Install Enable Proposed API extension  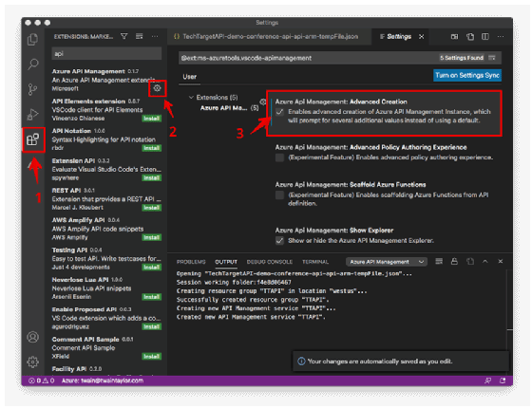[151, 326]
